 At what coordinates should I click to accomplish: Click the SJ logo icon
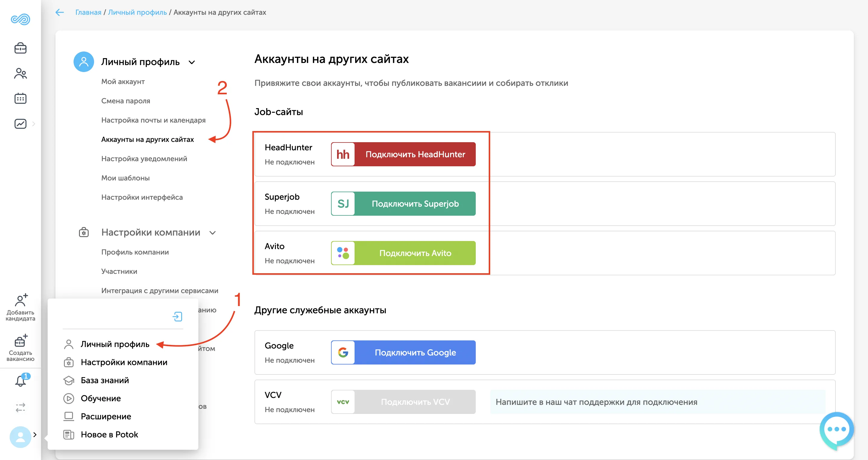pos(343,204)
